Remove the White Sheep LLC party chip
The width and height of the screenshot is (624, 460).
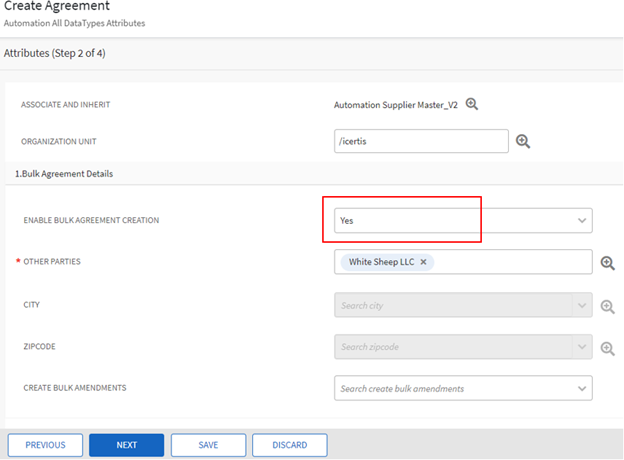423,262
